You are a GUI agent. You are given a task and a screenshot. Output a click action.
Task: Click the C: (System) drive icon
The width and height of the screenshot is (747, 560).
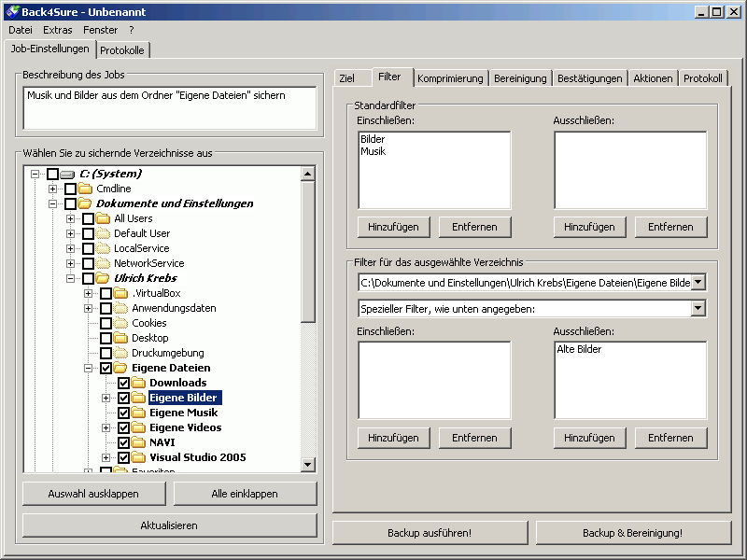coord(67,174)
